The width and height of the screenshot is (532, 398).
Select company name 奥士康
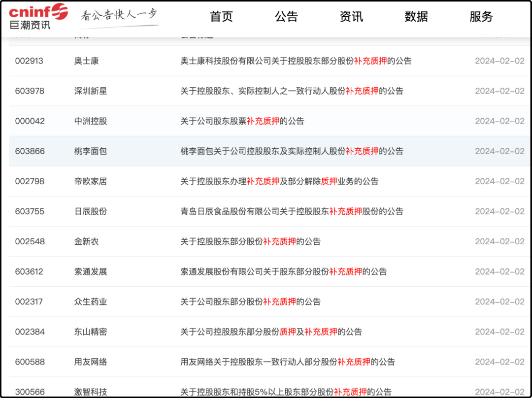click(87, 61)
